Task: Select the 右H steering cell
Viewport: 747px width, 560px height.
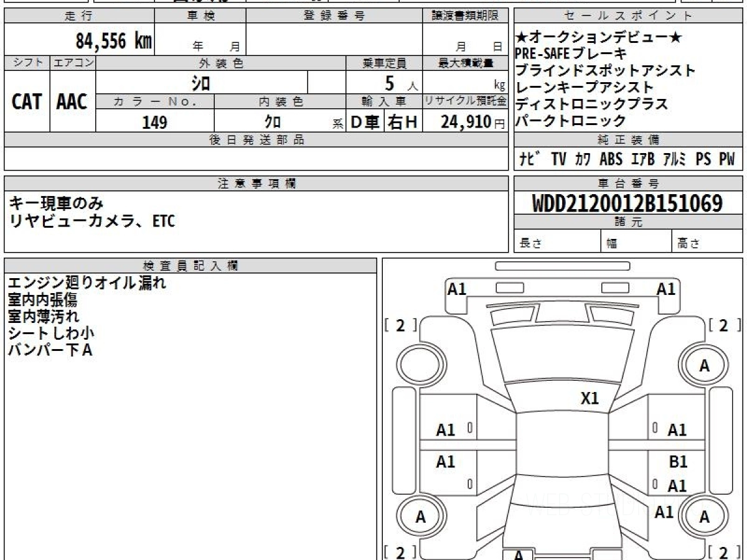Action: click(403, 123)
